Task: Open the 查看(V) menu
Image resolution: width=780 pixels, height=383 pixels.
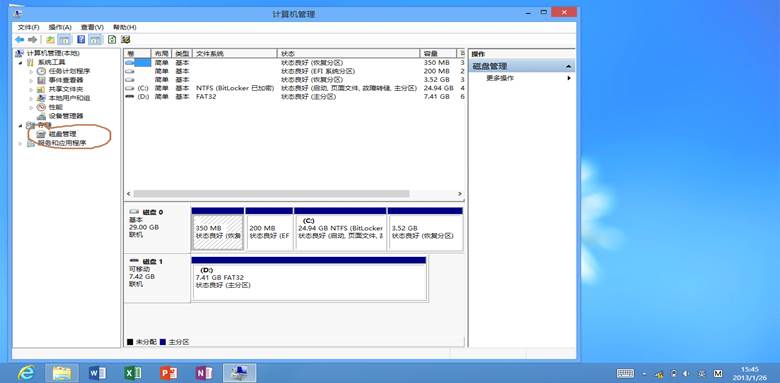Action: tap(92, 27)
